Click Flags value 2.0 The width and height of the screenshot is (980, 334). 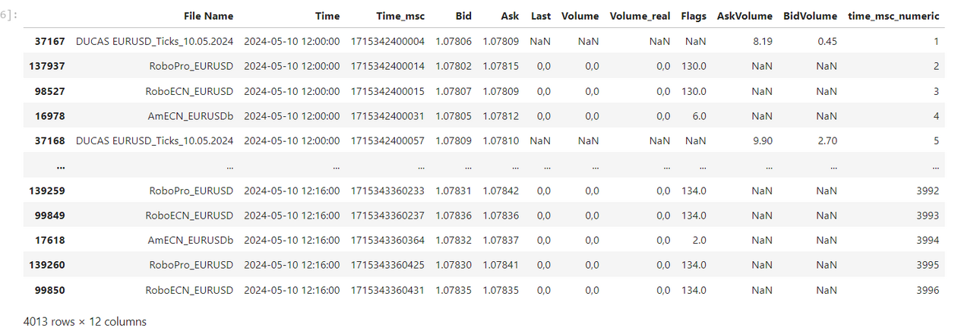click(x=699, y=240)
